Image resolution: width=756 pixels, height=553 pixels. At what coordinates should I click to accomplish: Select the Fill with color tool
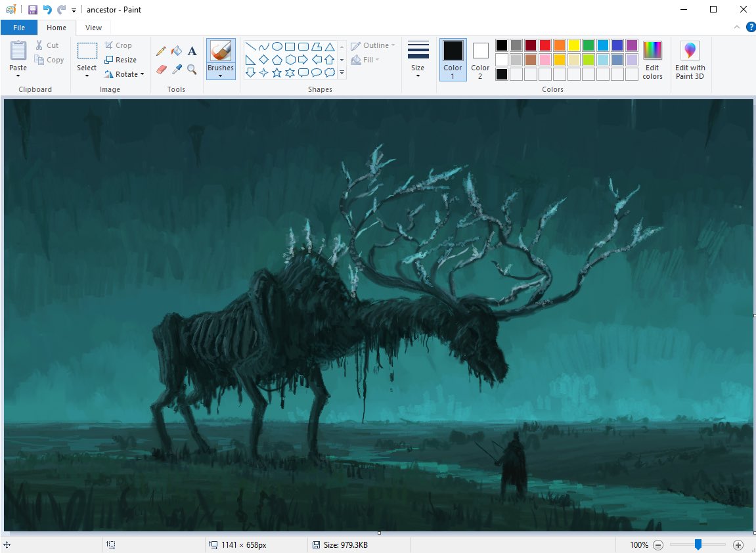pos(176,51)
